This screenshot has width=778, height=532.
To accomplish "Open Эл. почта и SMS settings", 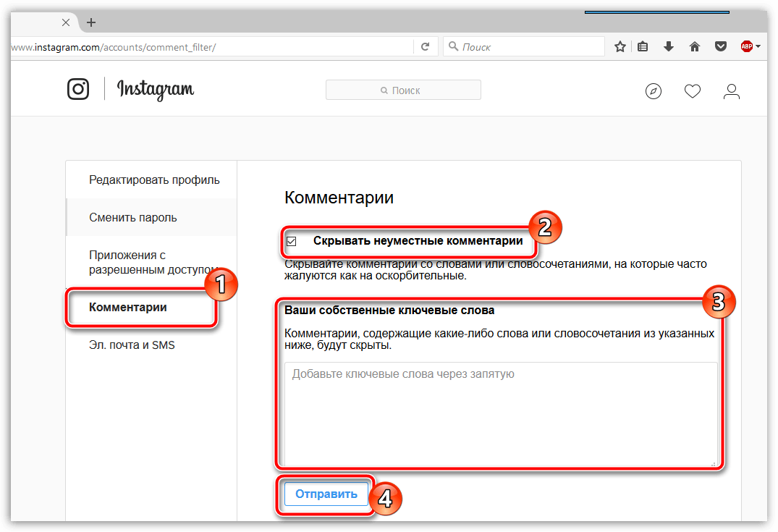I will [132, 345].
